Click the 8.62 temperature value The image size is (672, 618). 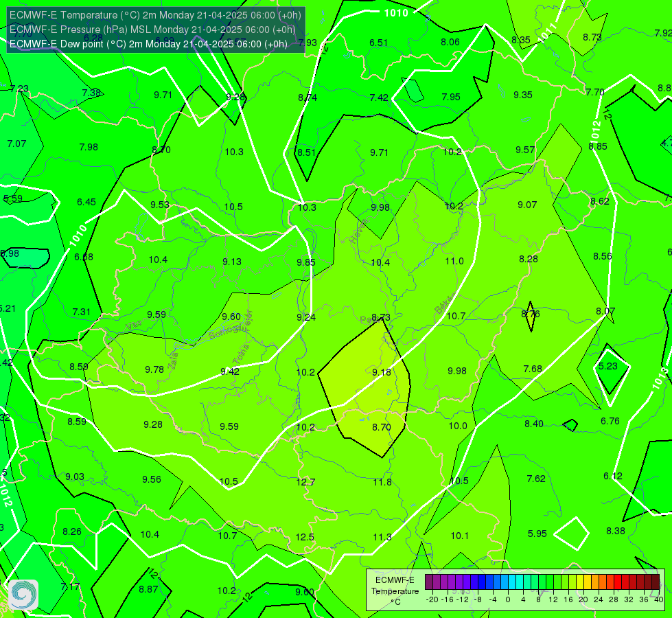[599, 201]
